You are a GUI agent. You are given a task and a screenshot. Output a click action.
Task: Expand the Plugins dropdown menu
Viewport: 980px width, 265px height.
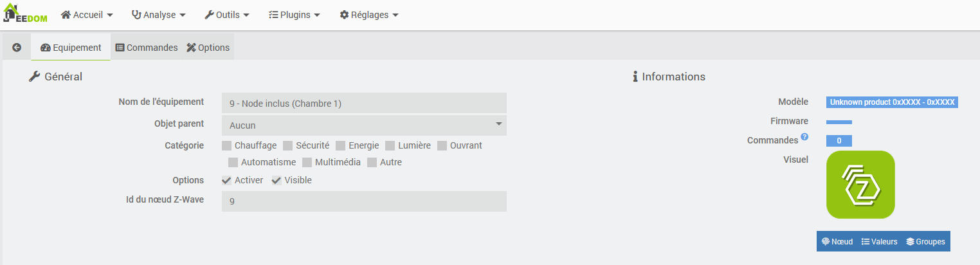pyautogui.click(x=294, y=15)
